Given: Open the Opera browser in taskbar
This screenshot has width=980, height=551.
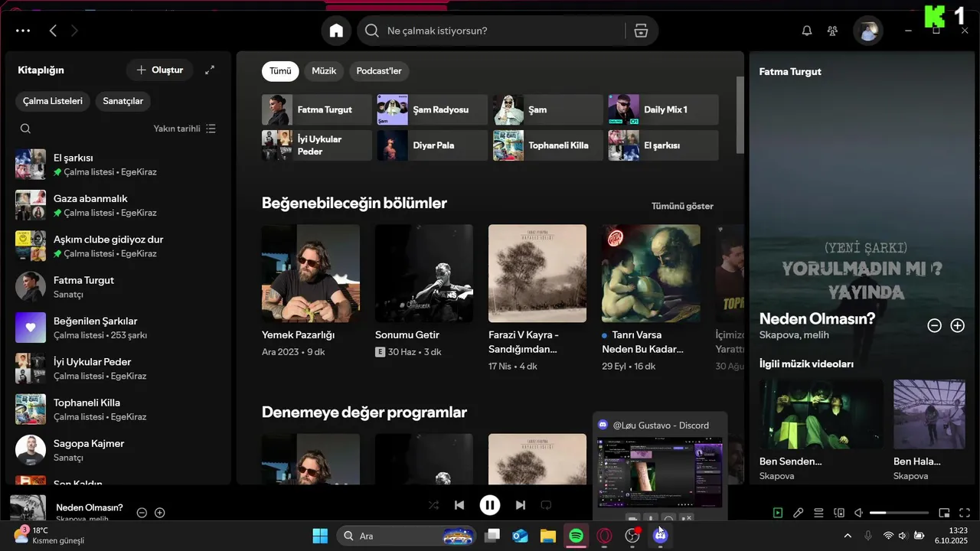Looking at the screenshot, I should click(x=604, y=536).
